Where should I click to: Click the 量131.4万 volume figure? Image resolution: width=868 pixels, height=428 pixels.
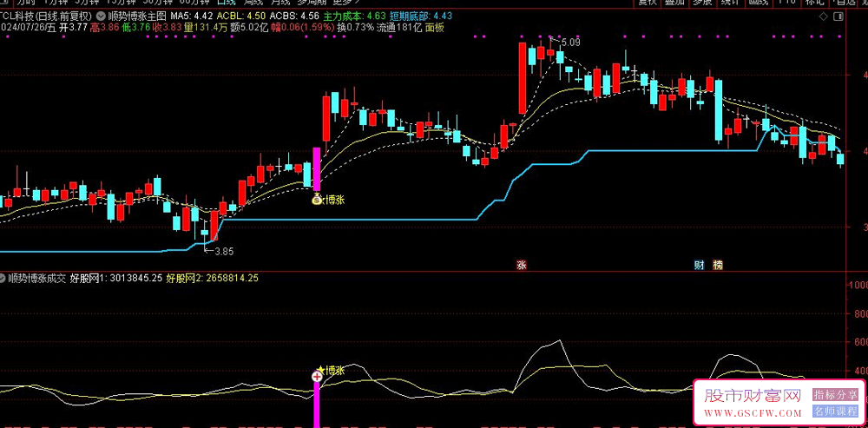[207, 27]
